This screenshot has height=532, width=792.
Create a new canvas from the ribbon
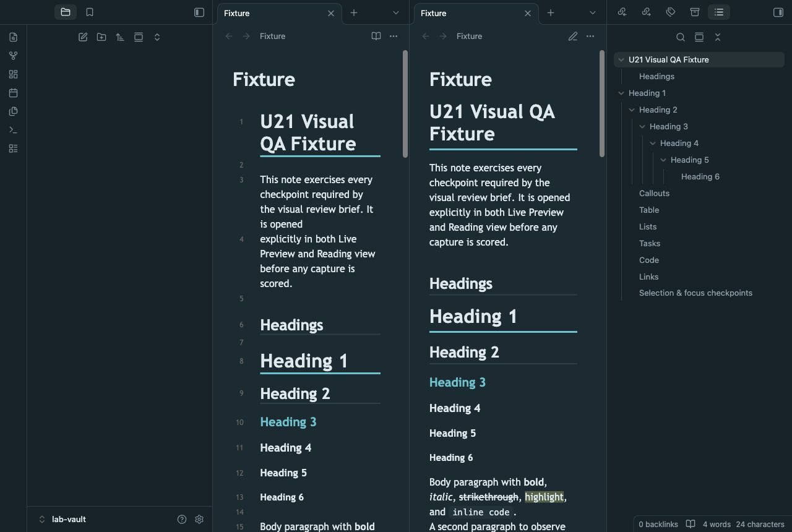tap(13, 74)
